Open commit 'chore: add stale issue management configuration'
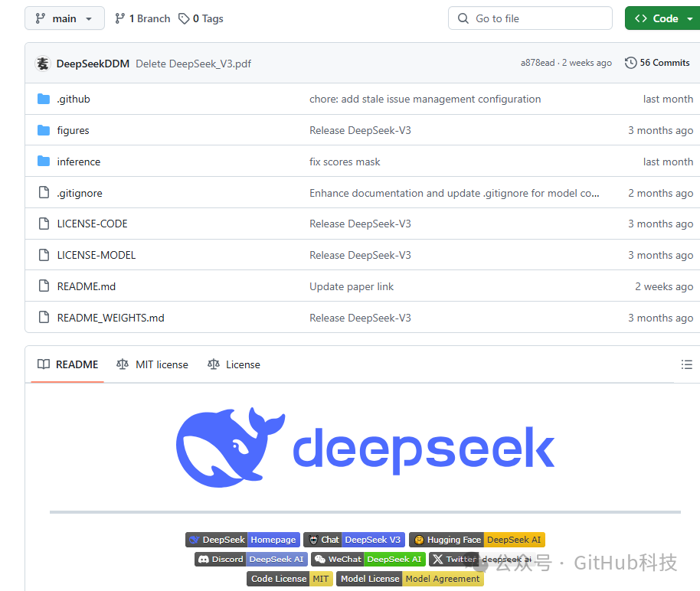Screen dimensions: 700x591 click(425, 99)
